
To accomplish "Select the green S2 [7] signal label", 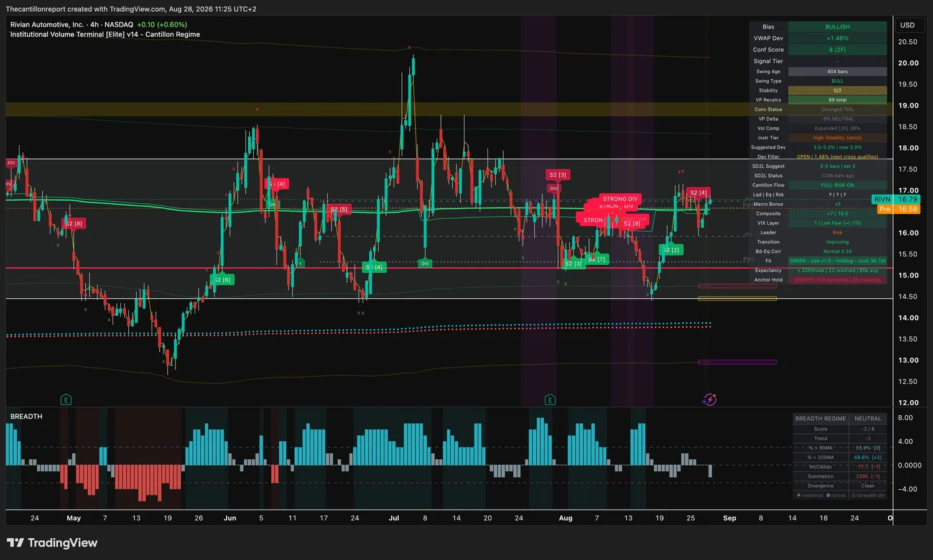I will click(597, 259).
